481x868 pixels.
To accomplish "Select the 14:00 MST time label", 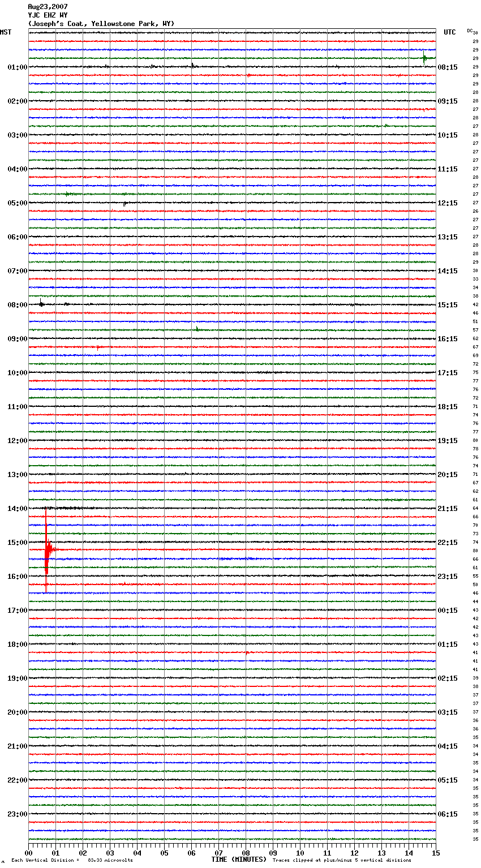I will coord(18,509).
